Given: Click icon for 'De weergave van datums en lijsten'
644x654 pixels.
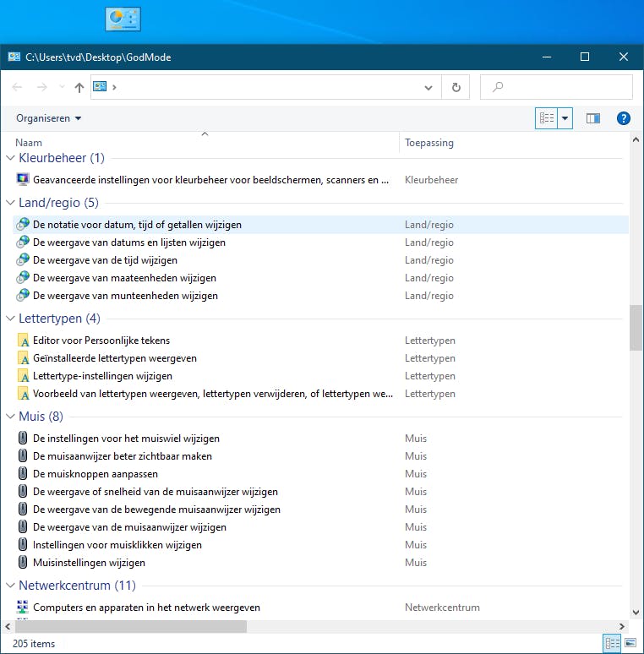Looking at the screenshot, I should [x=23, y=242].
